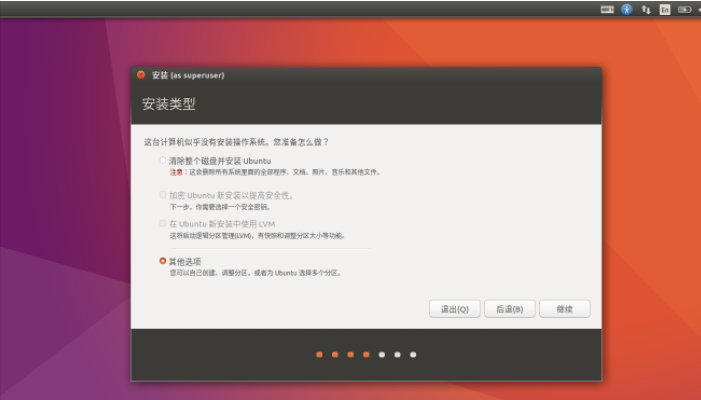Open the accessibility menu icon

(x=627, y=9)
